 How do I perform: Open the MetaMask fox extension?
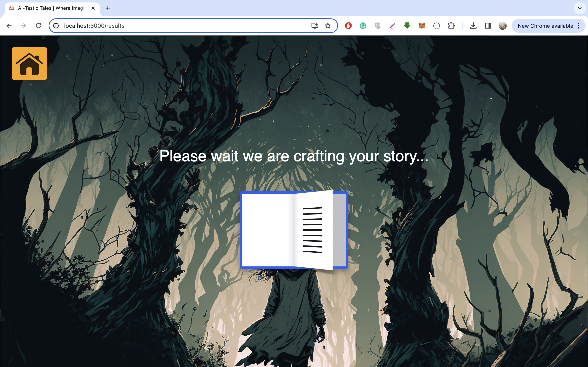point(422,26)
